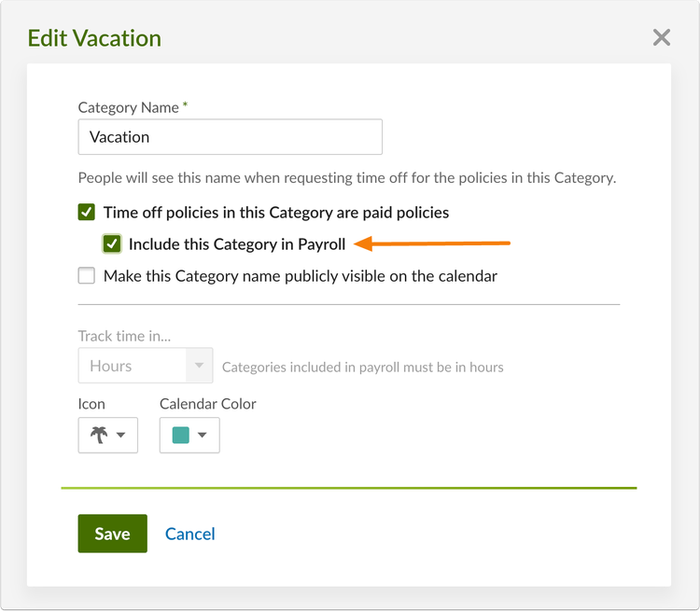Toggle Include this Category in Payroll checkbox

(x=112, y=243)
